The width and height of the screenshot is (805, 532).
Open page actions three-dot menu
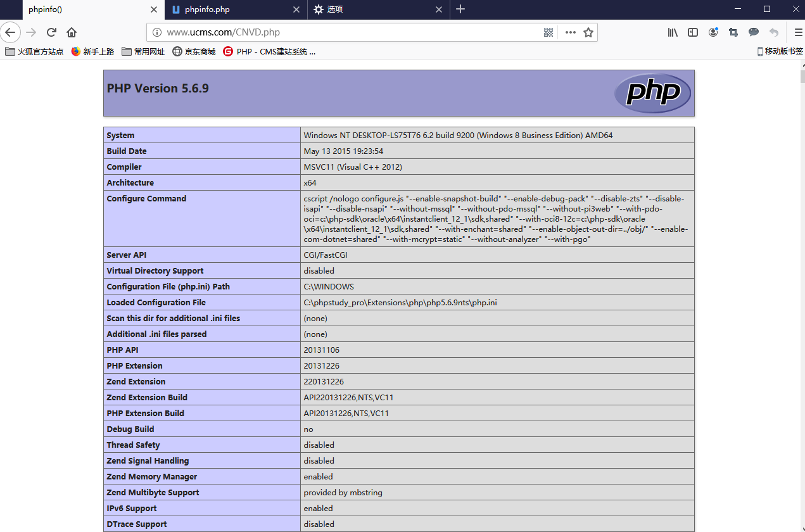[x=570, y=32]
